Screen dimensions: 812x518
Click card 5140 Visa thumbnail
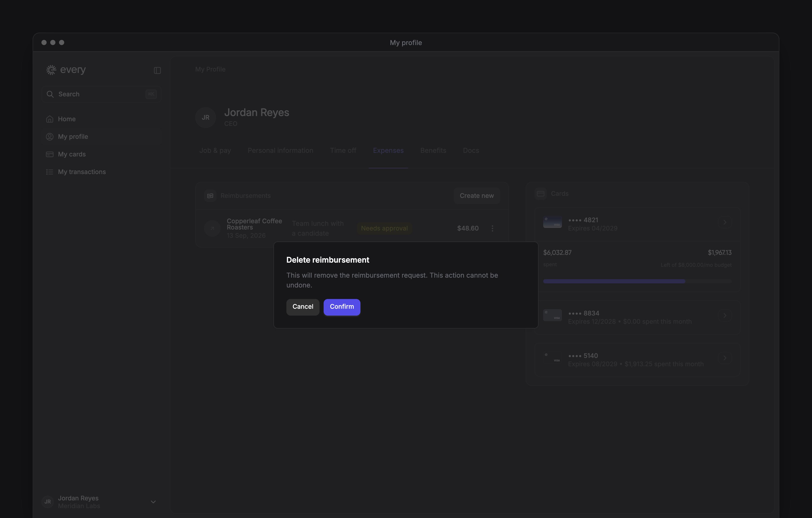552,358
